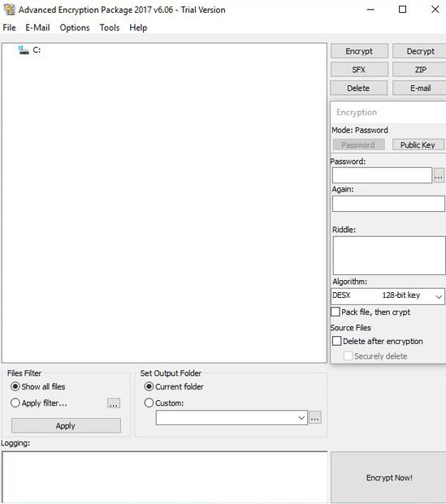Select Apply filter radio option
The height and width of the screenshot is (504, 446).
coord(15,403)
